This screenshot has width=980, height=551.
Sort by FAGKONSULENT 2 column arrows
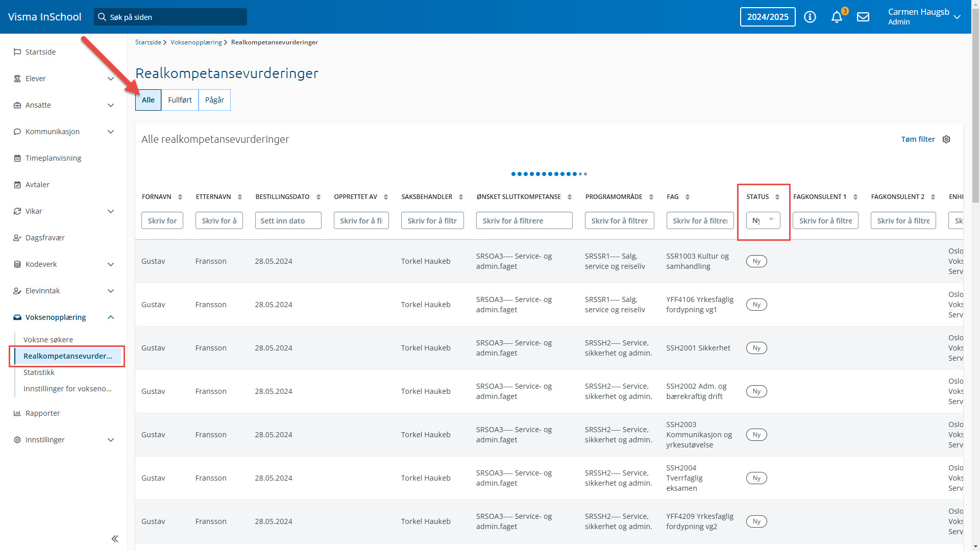933,197
